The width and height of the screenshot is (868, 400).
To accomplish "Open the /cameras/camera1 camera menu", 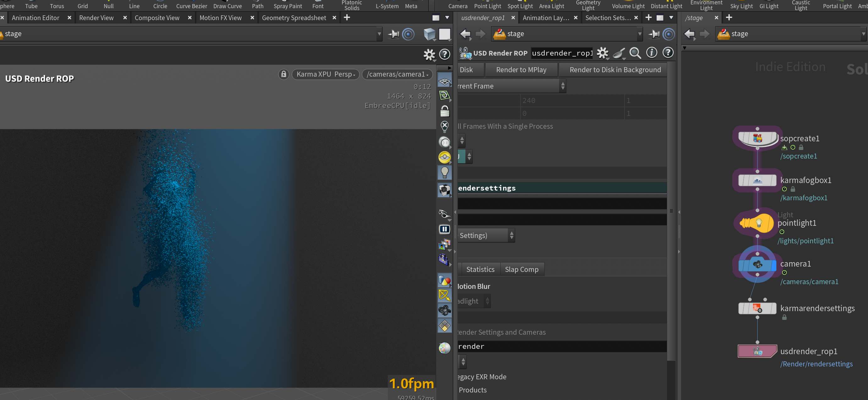I will (397, 74).
